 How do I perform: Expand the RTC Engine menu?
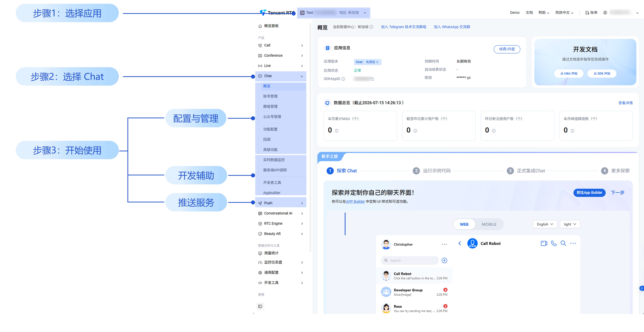click(x=281, y=224)
